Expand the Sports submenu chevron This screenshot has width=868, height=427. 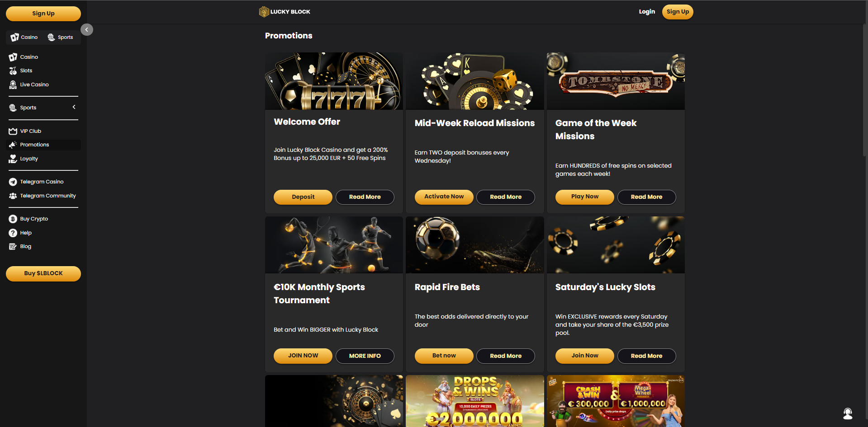pos(74,107)
